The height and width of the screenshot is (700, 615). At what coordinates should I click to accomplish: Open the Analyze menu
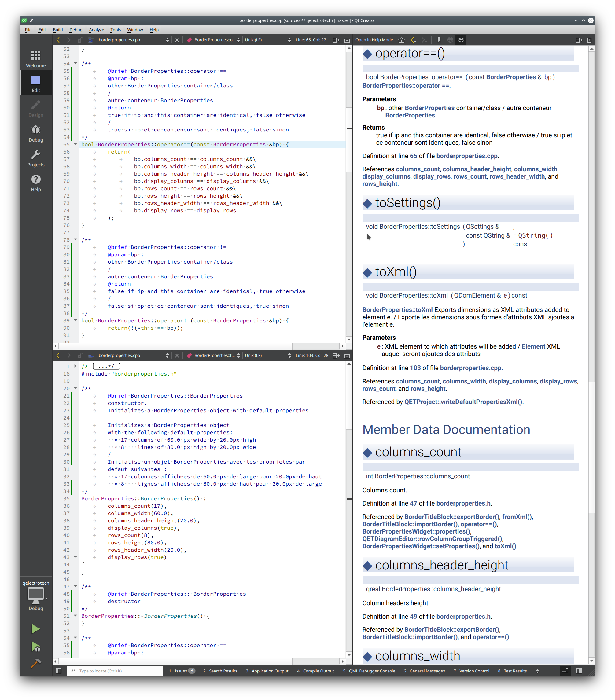tap(96, 30)
